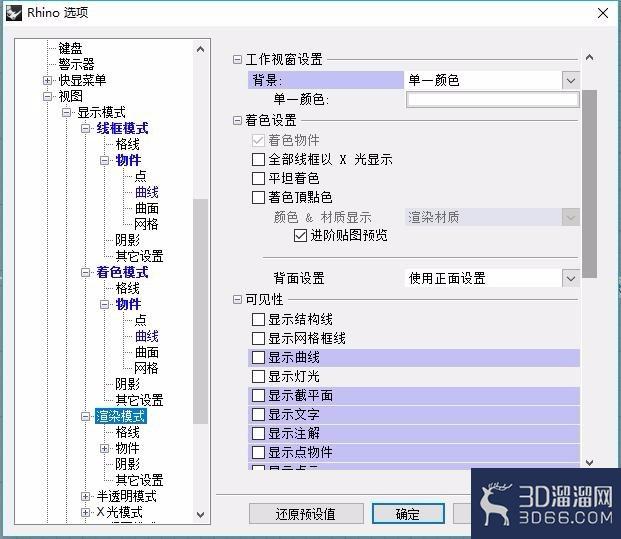The image size is (621, 539).
Task: Click the Rhino logo icon in title bar
Action: pos(14,13)
